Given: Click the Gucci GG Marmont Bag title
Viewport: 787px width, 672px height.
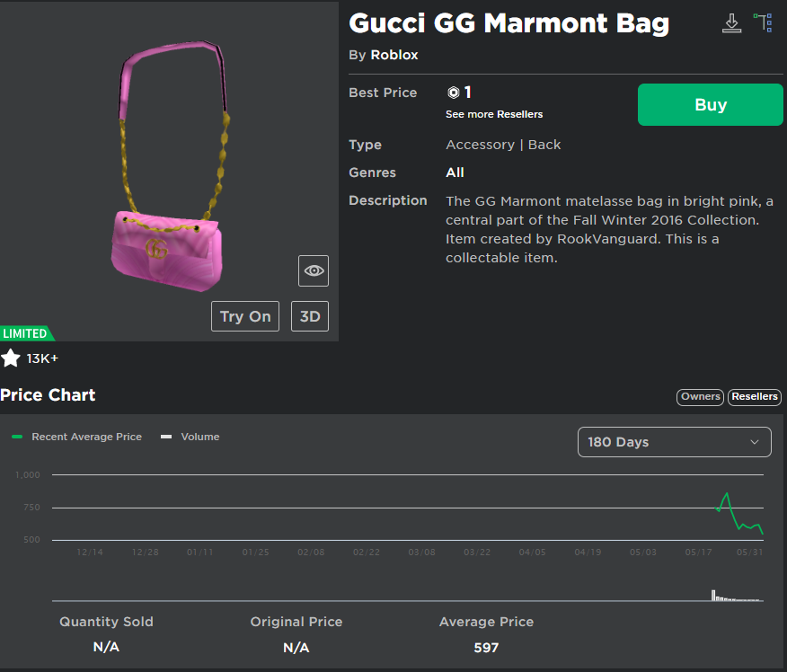Looking at the screenshot, I should pos(508,23).
